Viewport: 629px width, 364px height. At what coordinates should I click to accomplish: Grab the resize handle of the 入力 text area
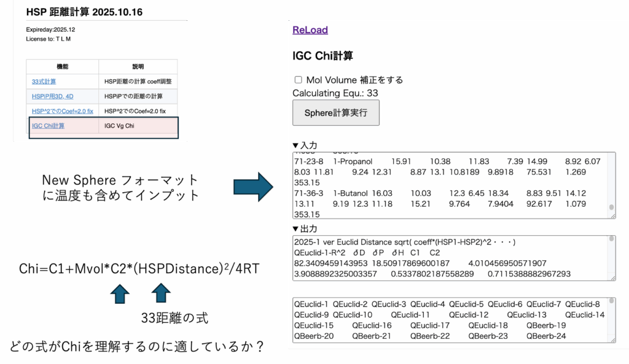(x=612, y=215)
